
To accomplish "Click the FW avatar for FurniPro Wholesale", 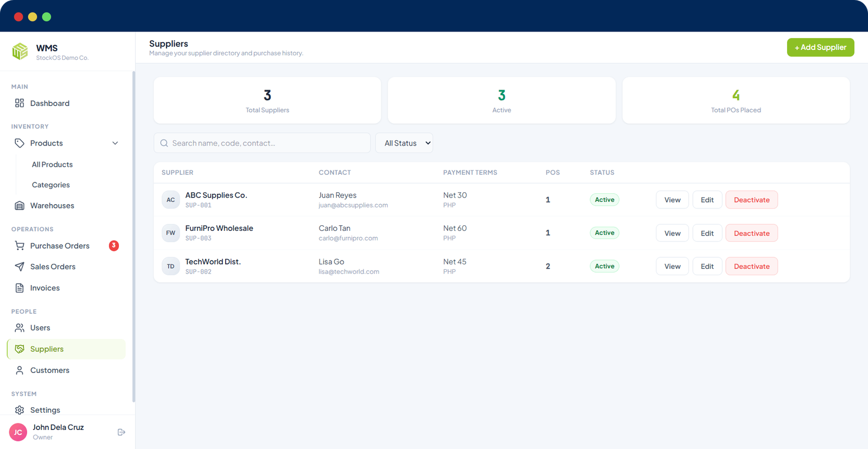I will click(171, 233).
